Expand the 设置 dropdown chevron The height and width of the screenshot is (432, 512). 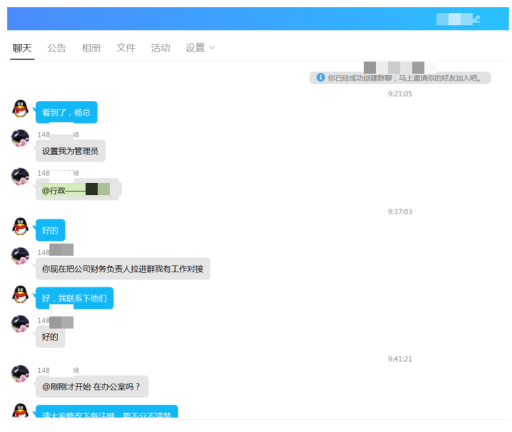pos(212,48)
